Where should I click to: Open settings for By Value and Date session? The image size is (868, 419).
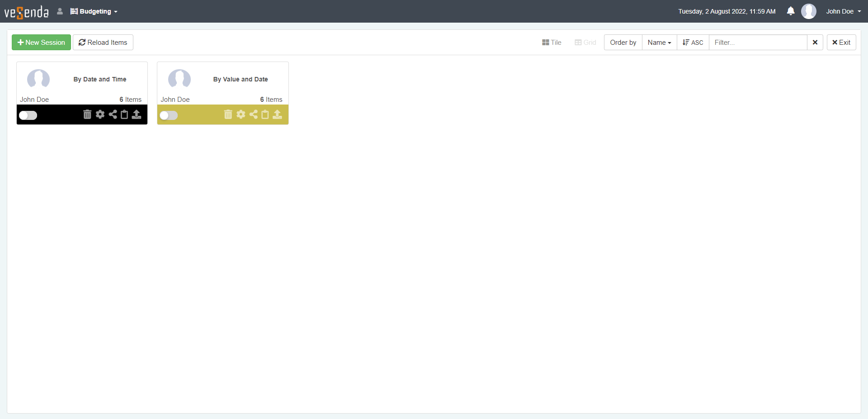click(x=241, y=114)
